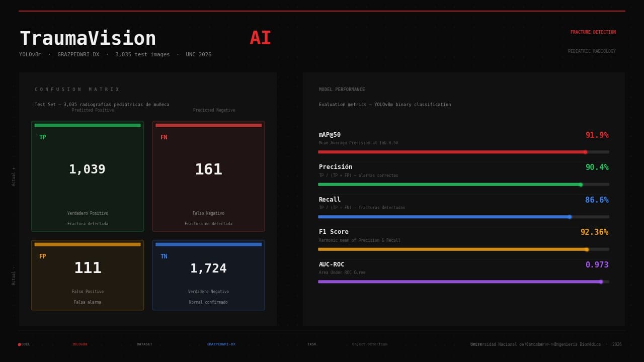Click the "Falso Positivo" caption
Screen dimensions: 644x362
[x=88, y=292]
